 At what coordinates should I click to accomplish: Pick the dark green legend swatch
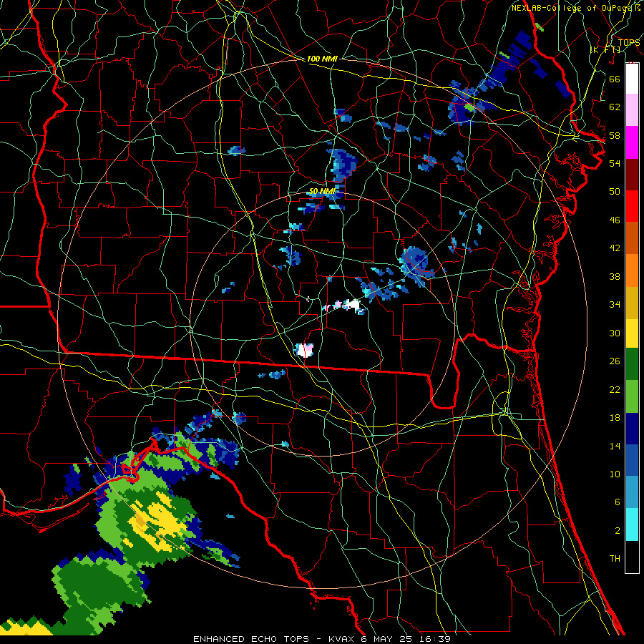(632, 364)
